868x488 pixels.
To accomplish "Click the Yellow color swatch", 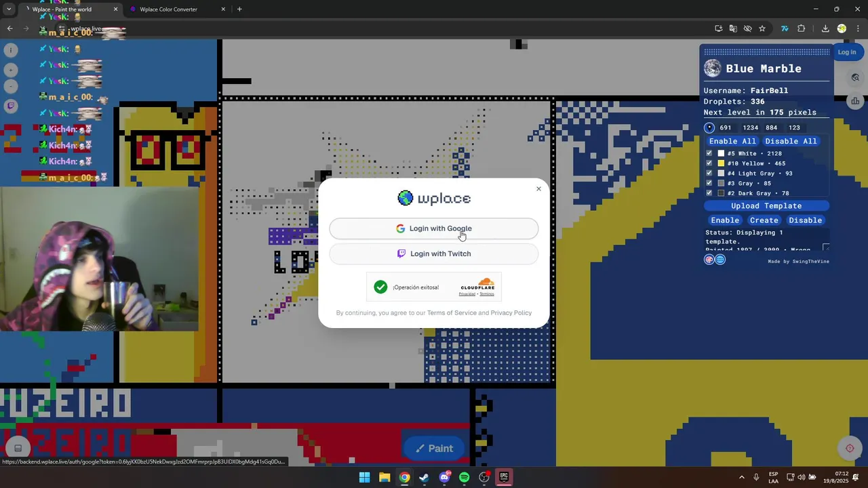I will 721,163.
